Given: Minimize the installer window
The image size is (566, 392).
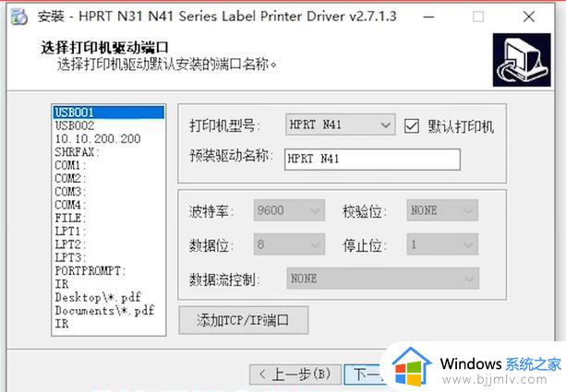Looking at the screenshot, I should 428,17.
